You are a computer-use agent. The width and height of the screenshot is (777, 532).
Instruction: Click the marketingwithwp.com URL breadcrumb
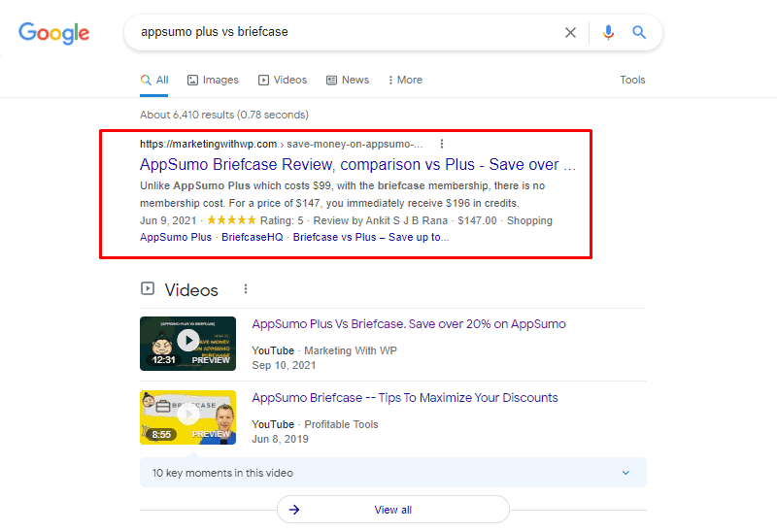point(281,144)
